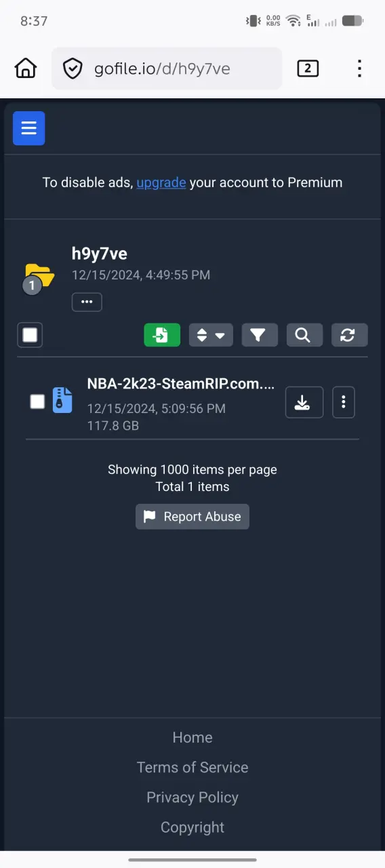Open the Copyright footer link
The width and height of the screenshot is (385, 868).
click(x=192, y=827)
